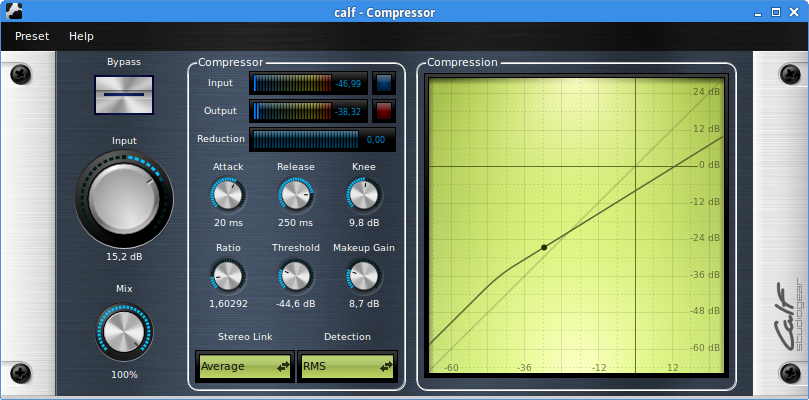Click the 1,60292 ratio value
Image resolution: width=809 pixels, height=400 pixels.
(228, 303)
